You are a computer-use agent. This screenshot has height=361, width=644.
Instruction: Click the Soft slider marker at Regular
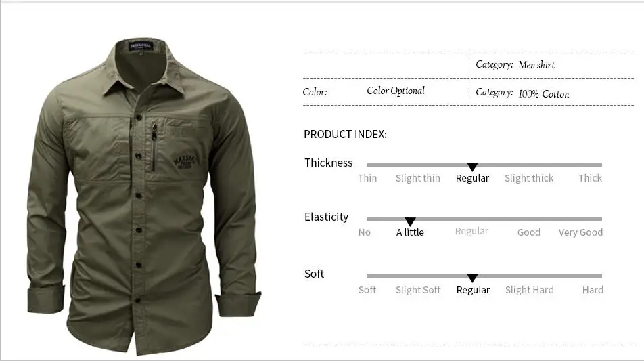coord(472,278)
